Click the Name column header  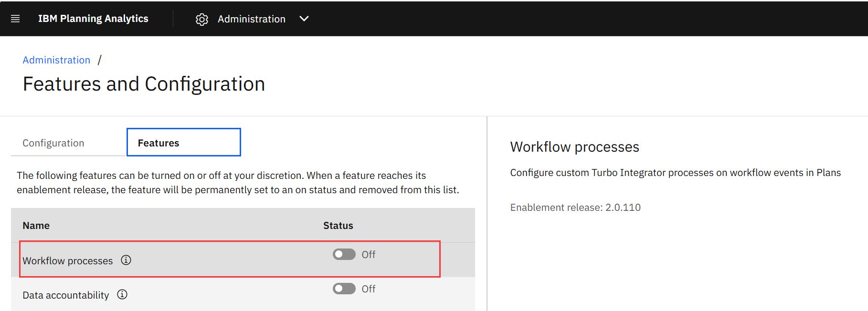point(36,226)
